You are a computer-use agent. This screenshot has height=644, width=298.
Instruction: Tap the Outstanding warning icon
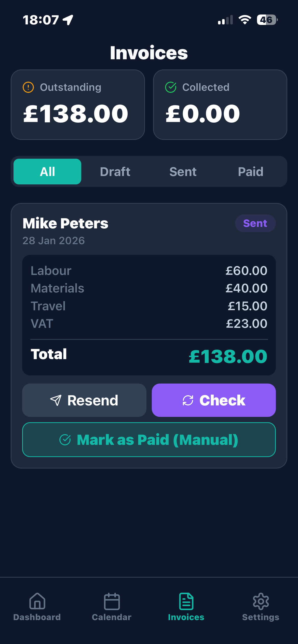click(28, 87)
